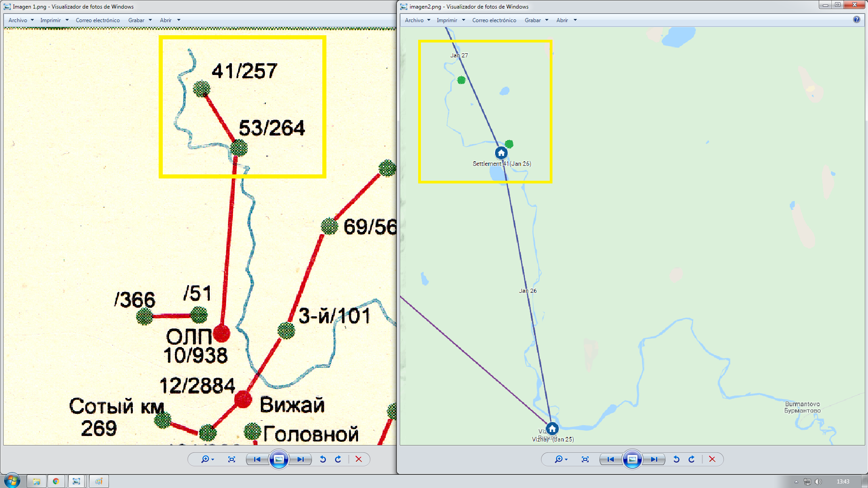Expand Abrir dropdown arrow in Imagen 1 window
868x488 pixels.
click(x=179, y=20)
